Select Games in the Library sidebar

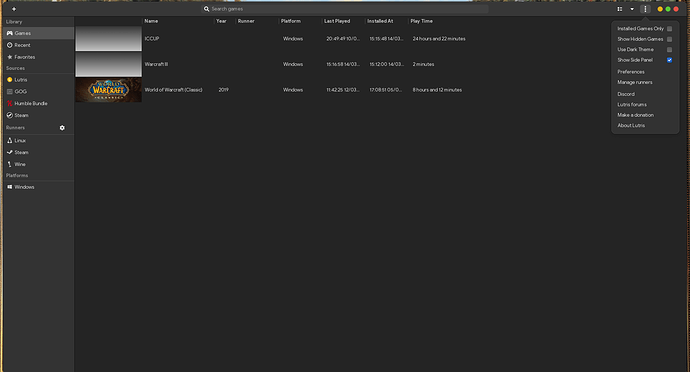click(38, 33)
